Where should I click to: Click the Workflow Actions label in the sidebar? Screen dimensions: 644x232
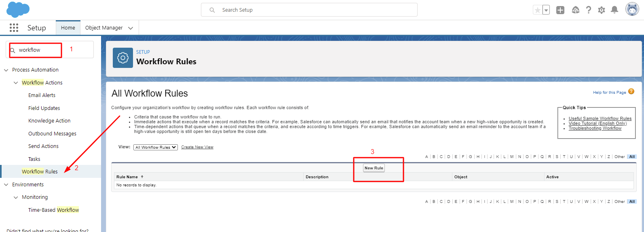(x=42, y=82)
